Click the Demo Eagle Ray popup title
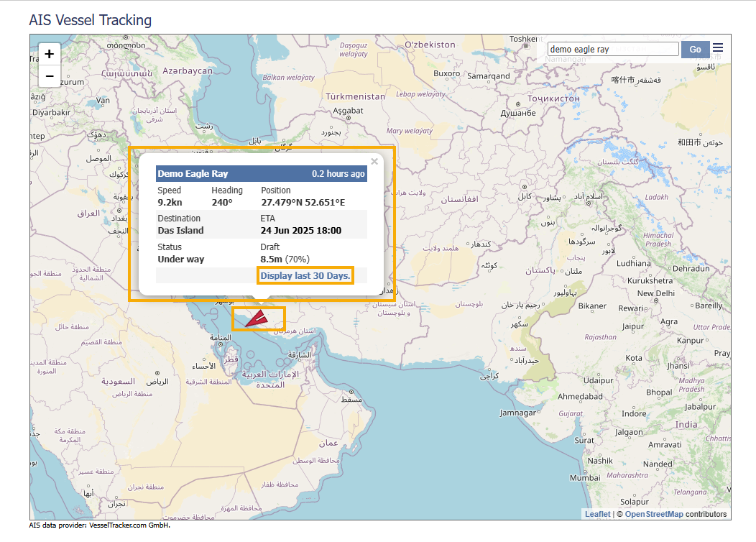Viewport: 756px width, 542px height. click(x=193, y=174)
